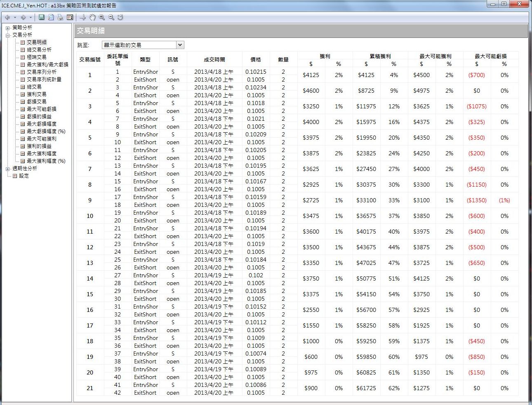The width and height of the screenshot is (532, 405).
Task: Click the max profit cell $4975
Action: pyautogui.click(x=421, y=91)
